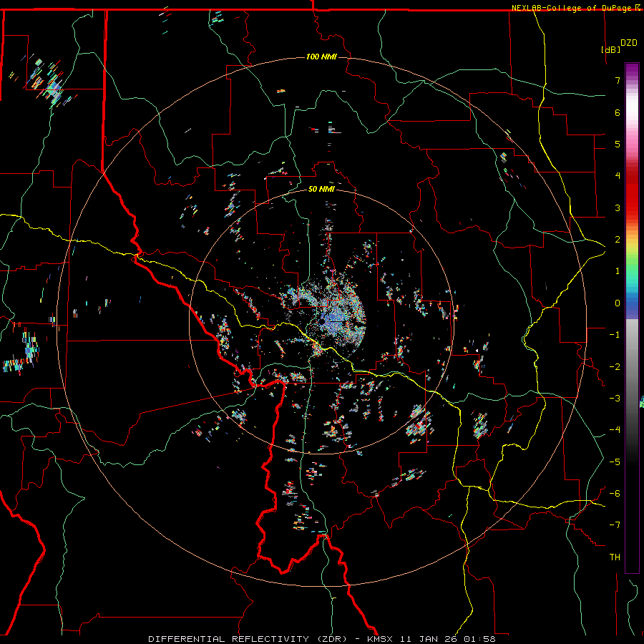Click the legend value -3

(x=615, y=399)
